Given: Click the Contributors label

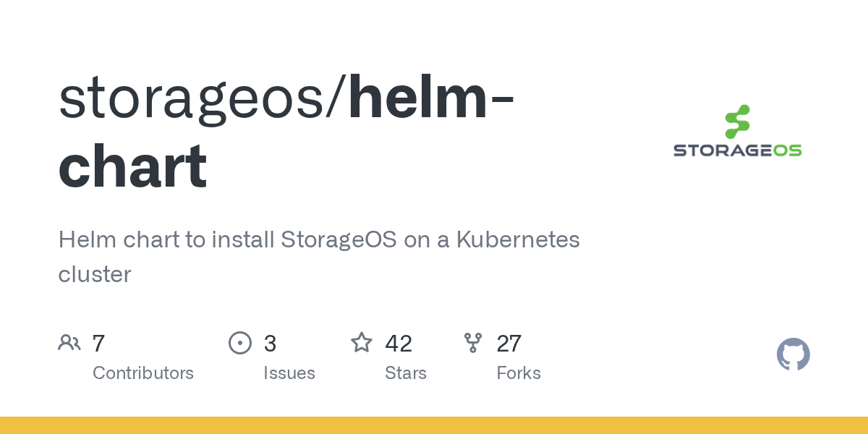Looking at the screenshot, I should [143, 373].
